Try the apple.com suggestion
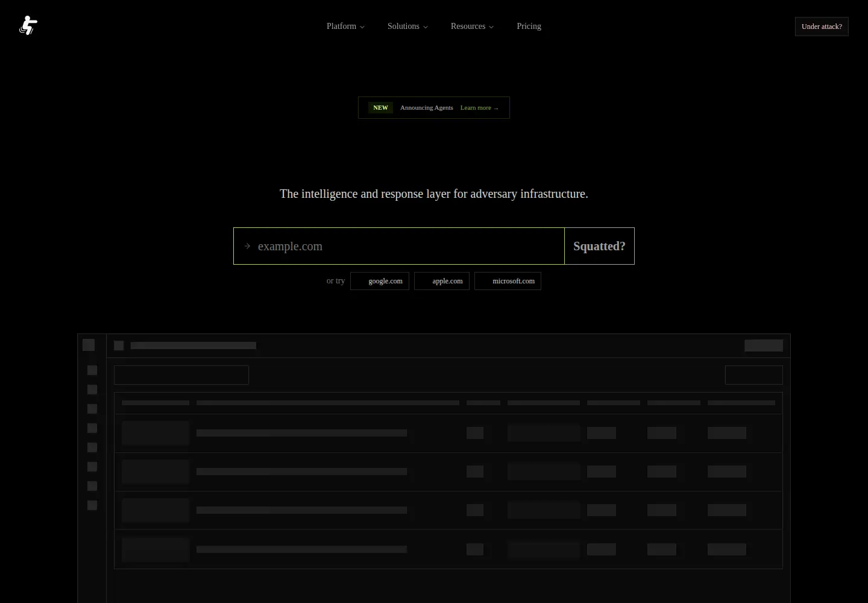The height and width of the screenshot is (603, 868). pos(442,281)
